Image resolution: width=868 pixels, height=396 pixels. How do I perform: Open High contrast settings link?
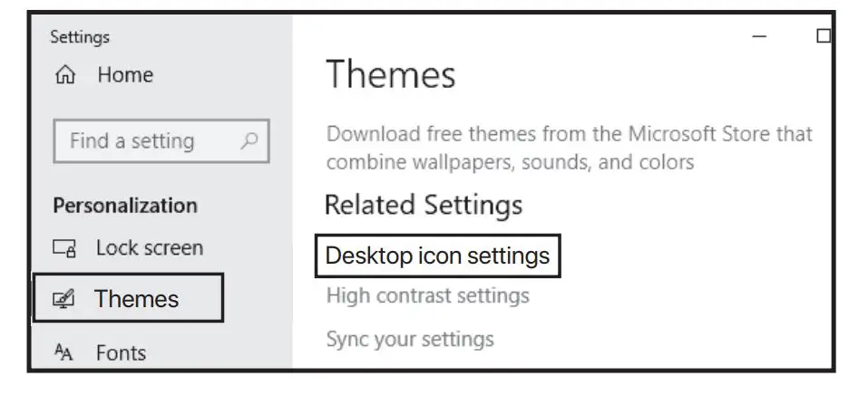pyautogui.click(x=427, y=295)
